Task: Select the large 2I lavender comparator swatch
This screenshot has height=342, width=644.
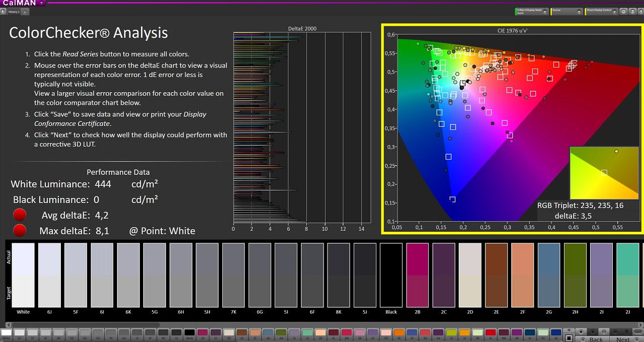Action: point(602,275)
